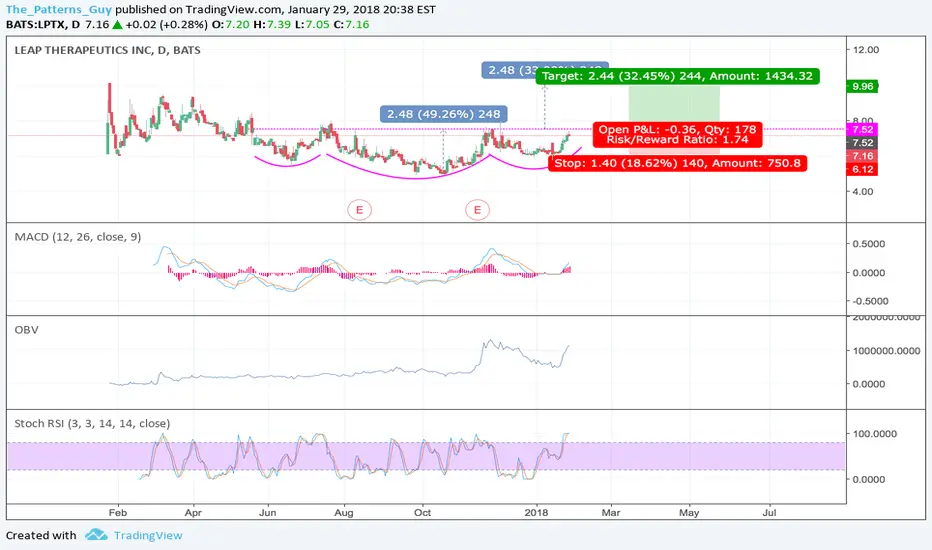Viewport: 932px width, 550px height.
Task: Click the 2018 label on time axis
Action: pos(537,513)
